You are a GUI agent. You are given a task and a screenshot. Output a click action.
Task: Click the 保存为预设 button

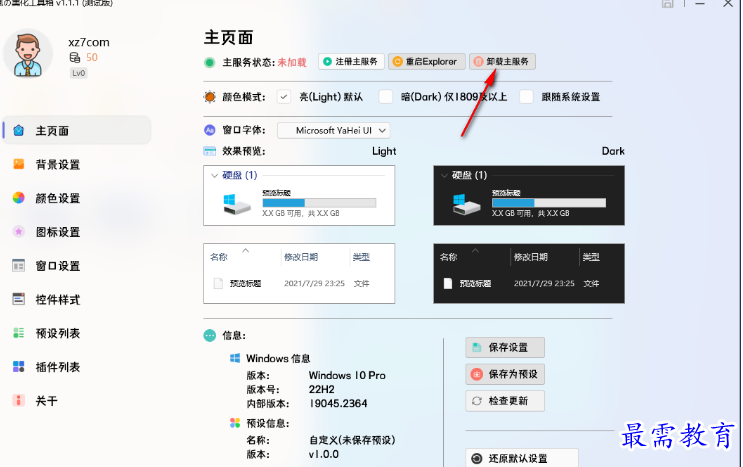point(505,374)
